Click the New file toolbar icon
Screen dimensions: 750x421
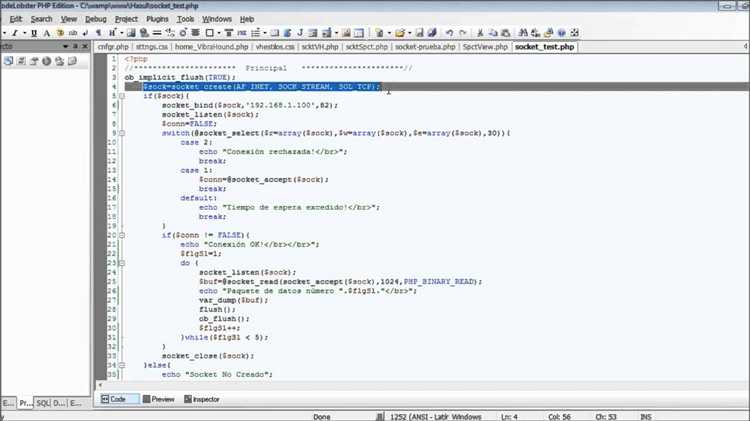click(x=379, y=33)
